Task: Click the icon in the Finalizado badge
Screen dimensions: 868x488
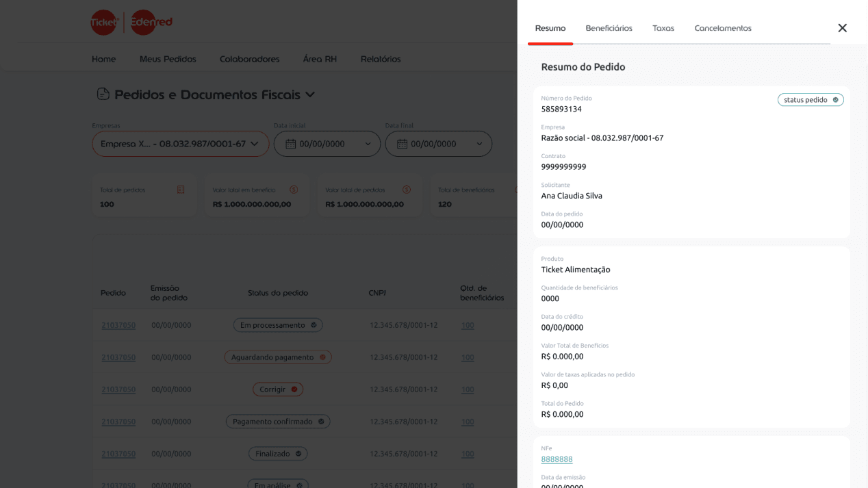Action: click(x=298, y=454)
